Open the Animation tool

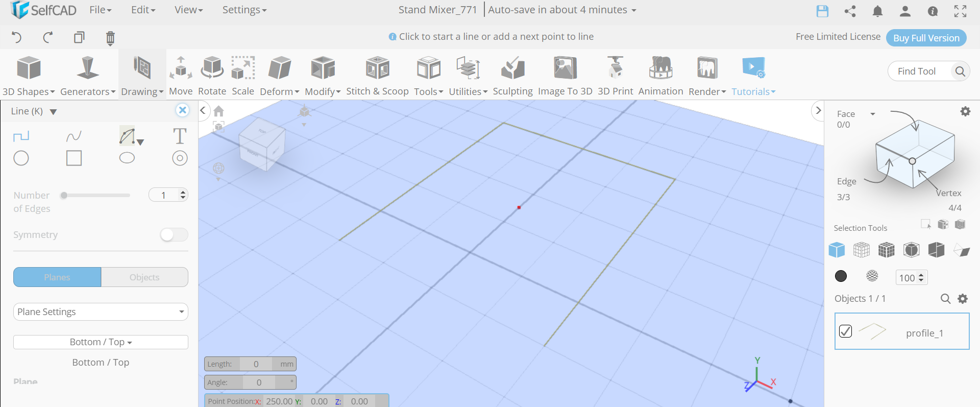tap(660, 76)
